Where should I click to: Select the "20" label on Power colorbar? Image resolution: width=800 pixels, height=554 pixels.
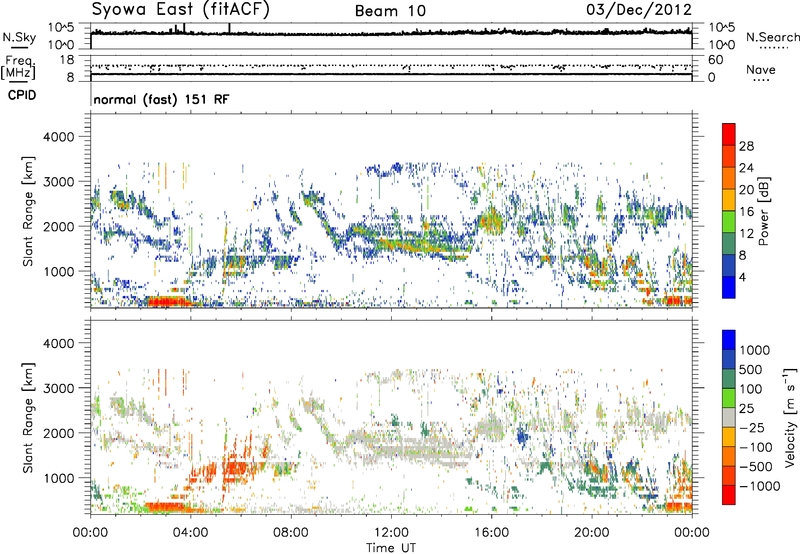746,190
